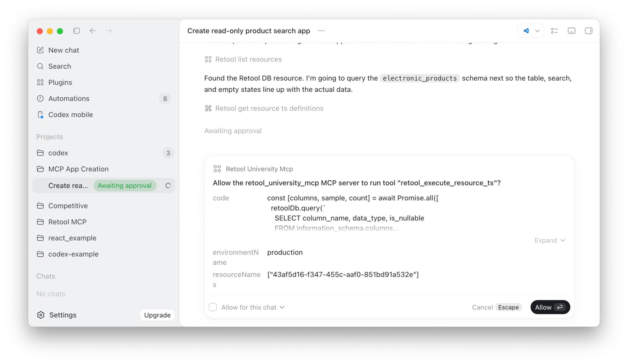
Task: Check the Allow for this chat checkbox
Action: 213,307
